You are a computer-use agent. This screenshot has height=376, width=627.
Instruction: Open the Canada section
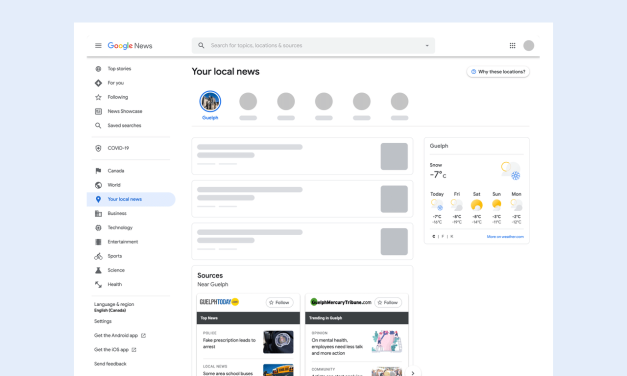coord(116,171)
